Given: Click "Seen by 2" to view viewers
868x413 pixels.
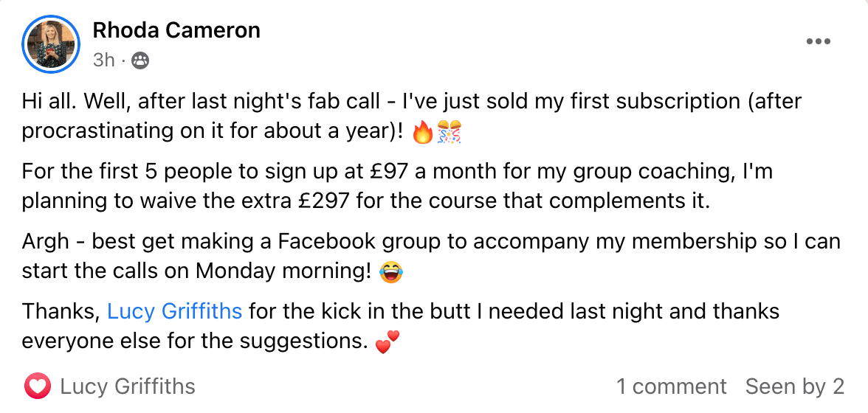Looking at the screenshot, I should [794, 386].
